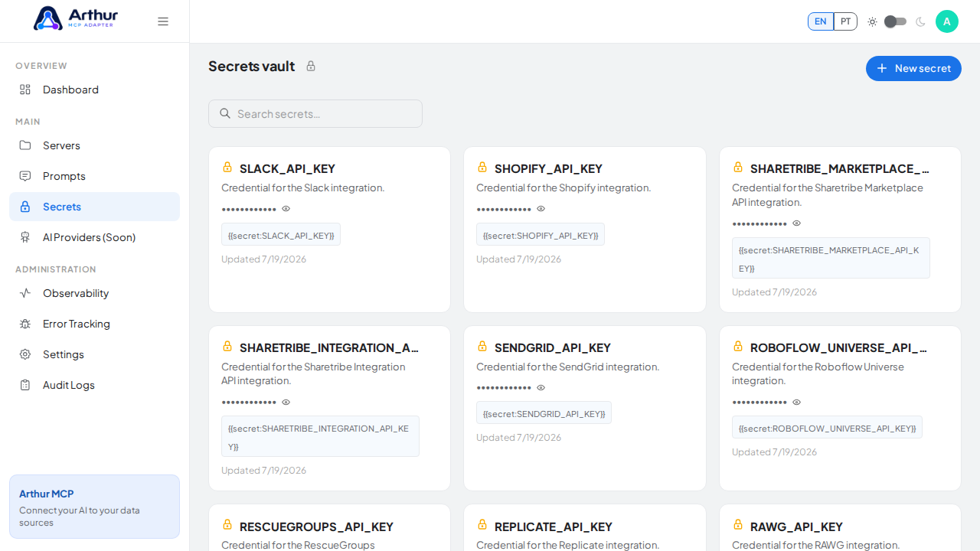Open the Prompts section
Image resolution: width=980 pixels, height=551 pixels.
pyautogui.click(x=94, y=176)
